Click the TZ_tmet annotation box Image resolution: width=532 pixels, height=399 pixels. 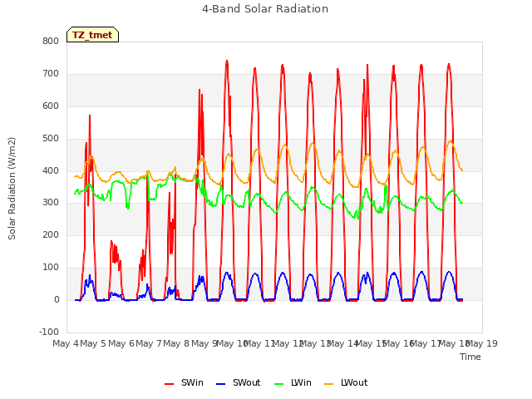[x=92, y=35]
